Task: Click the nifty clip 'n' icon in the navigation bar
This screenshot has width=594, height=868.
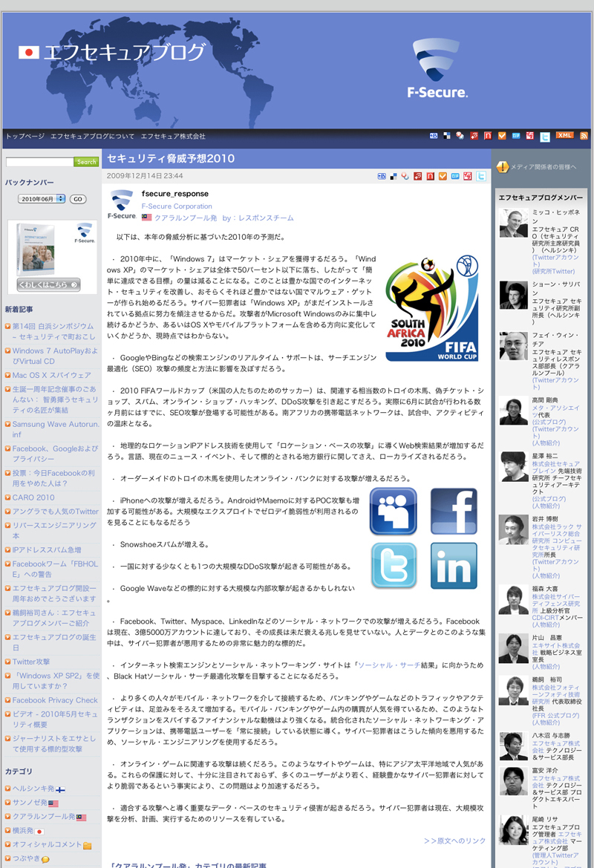Action: pos(488,136)
